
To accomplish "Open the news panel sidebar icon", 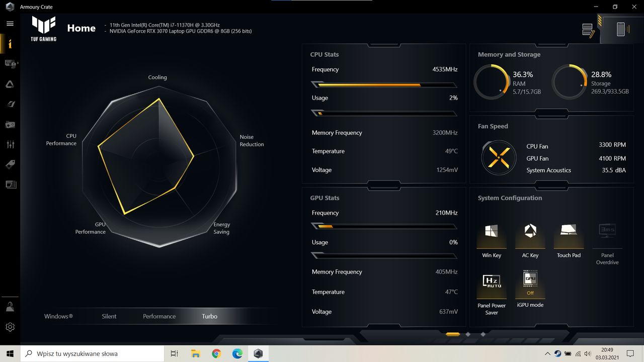I will (x=11, y=185).
